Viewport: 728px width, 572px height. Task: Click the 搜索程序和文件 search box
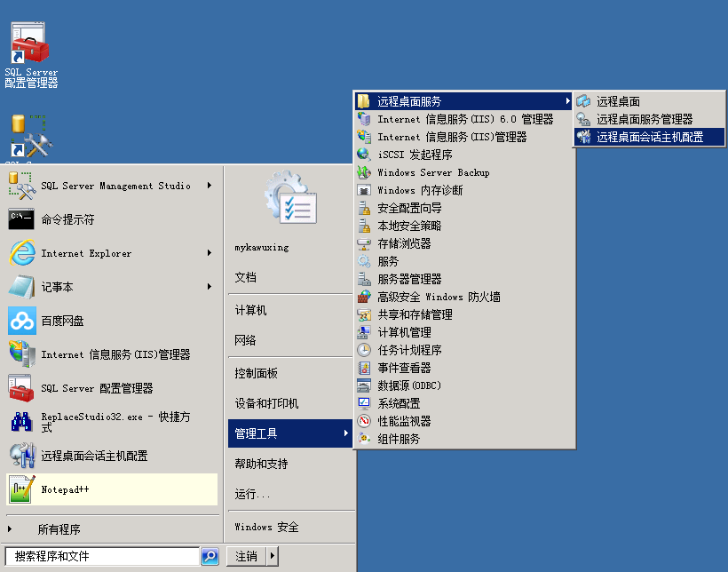102,556
